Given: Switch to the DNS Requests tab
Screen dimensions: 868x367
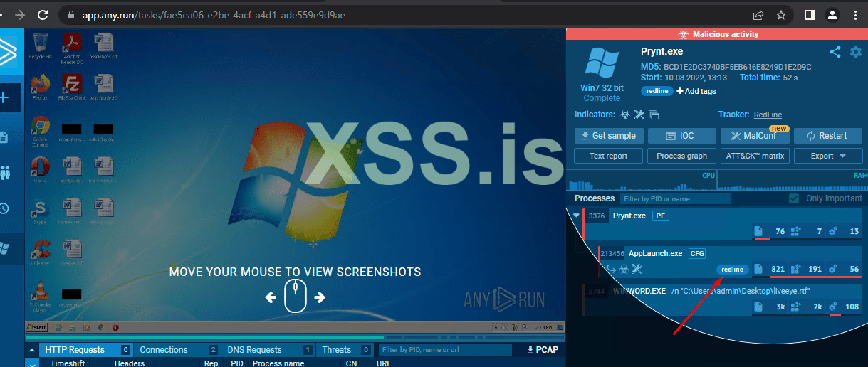Looking at the screenshot, I should [269, 349].
